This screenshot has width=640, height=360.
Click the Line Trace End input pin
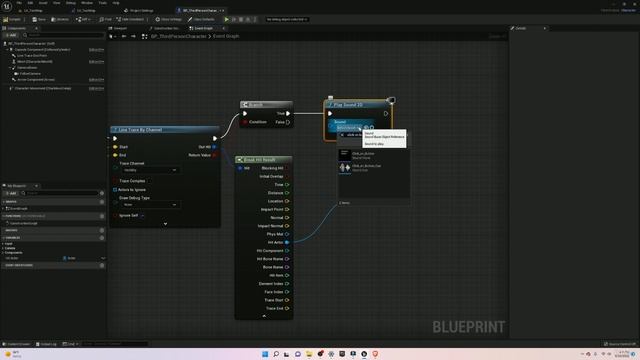[x=115, y=155]
